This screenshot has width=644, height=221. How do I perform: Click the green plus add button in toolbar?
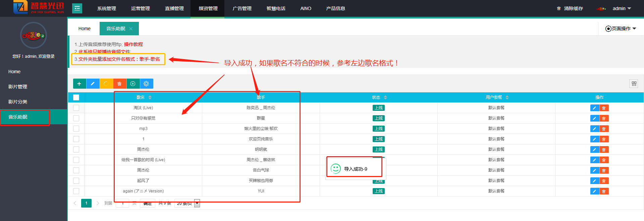pyautogui.click(x=79, y=84)
